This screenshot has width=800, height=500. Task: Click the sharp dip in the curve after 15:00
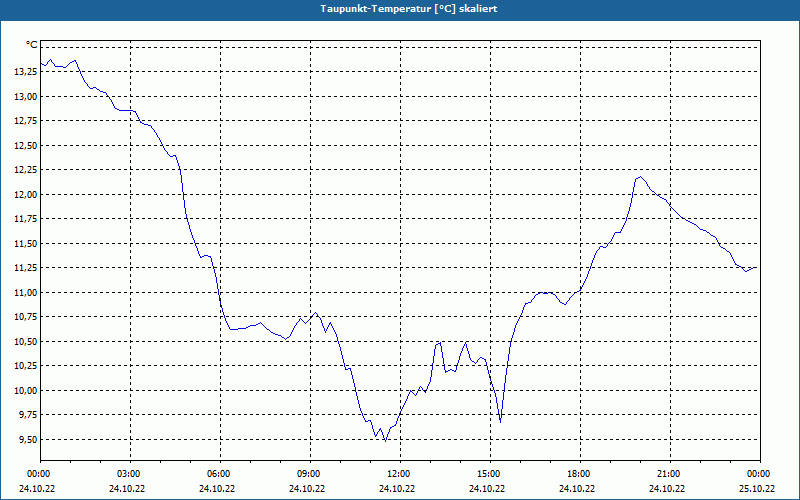[x=500, y=421]
